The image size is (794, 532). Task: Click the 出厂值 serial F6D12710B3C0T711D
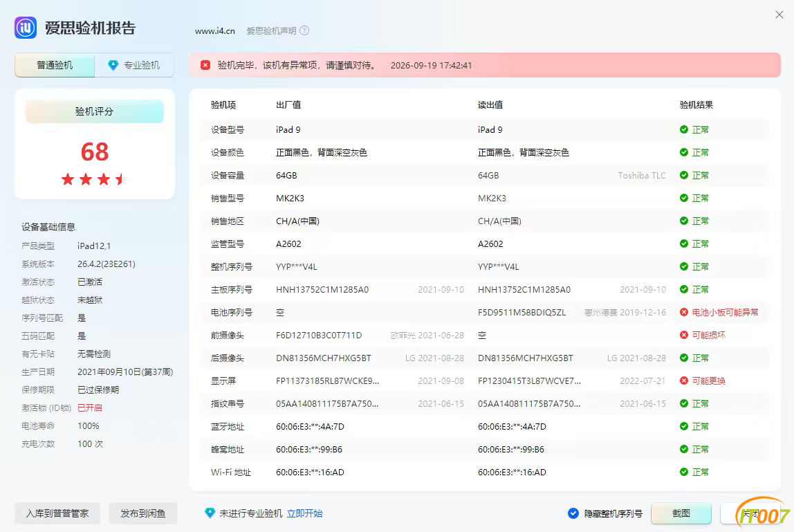pos(319,335)
